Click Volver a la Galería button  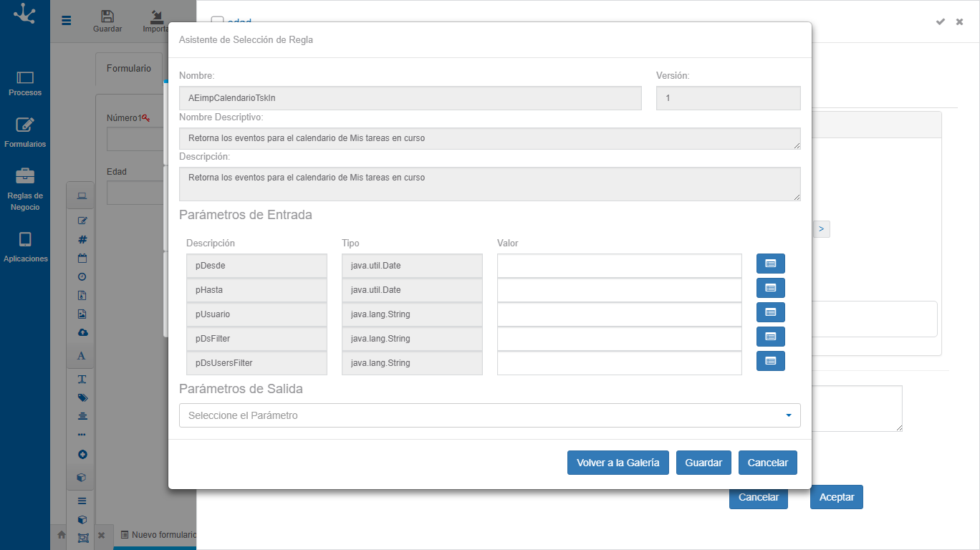click(618, 463)
